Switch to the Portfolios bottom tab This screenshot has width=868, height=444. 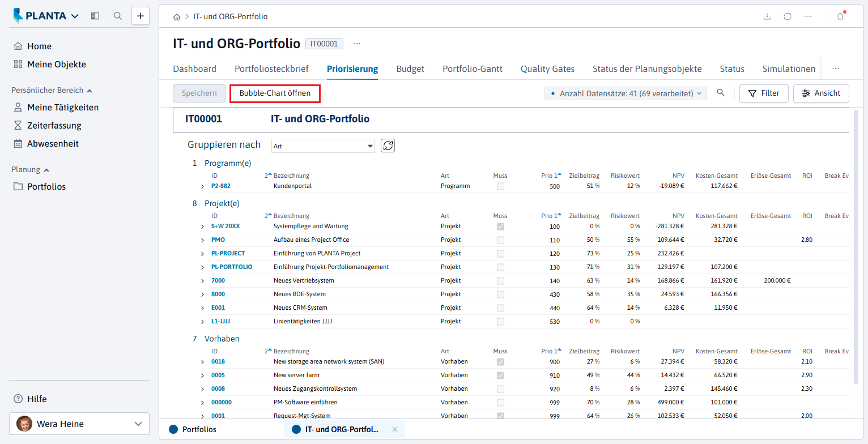click(193, 429)
